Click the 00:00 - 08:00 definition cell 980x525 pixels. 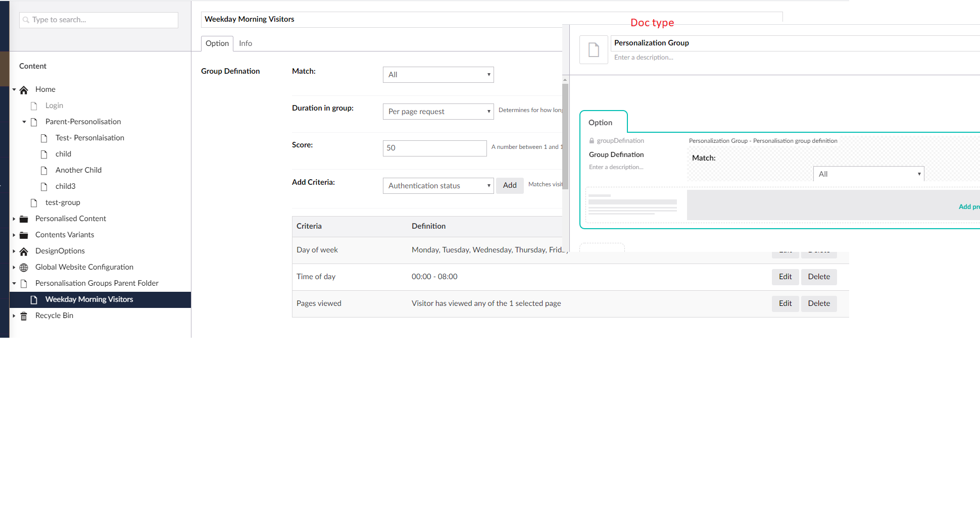(x=434, y=277)
